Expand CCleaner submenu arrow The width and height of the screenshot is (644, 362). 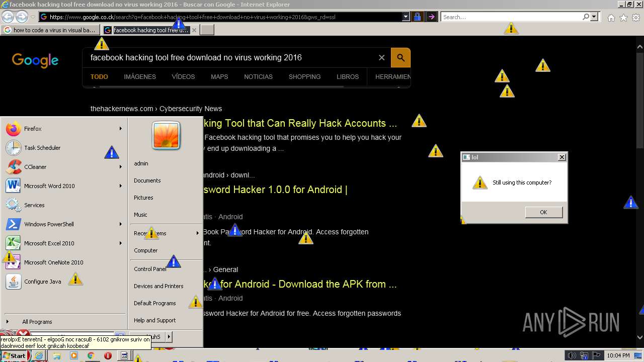tap(121, 167)
